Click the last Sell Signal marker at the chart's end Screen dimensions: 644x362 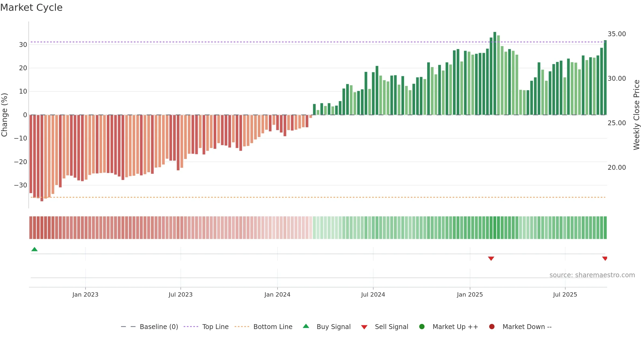pos(605,258)
